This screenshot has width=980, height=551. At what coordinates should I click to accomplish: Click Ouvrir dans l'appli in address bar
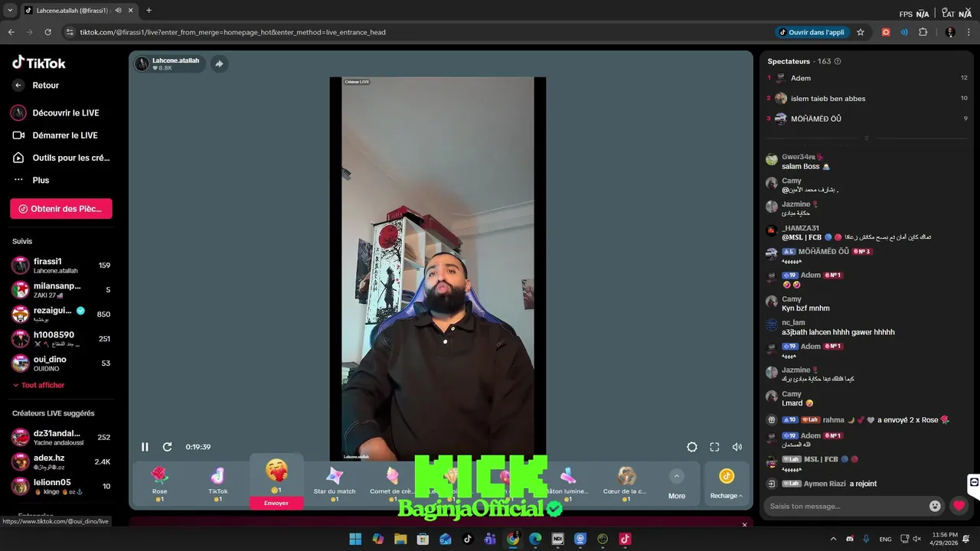(812, 32)
